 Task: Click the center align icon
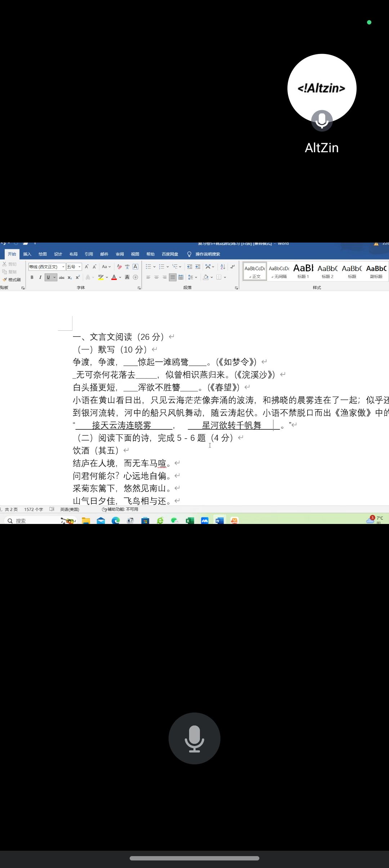click(x=156, y=277)
